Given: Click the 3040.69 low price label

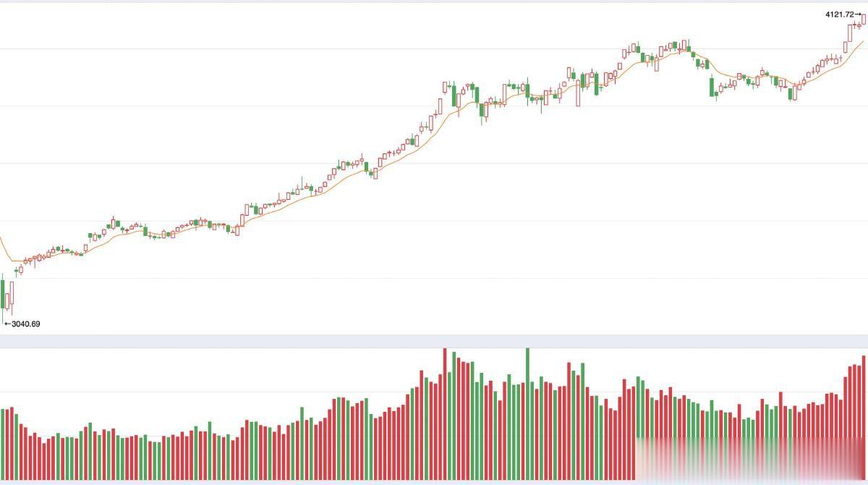Looking at the screenshot, I should (25, 324).
